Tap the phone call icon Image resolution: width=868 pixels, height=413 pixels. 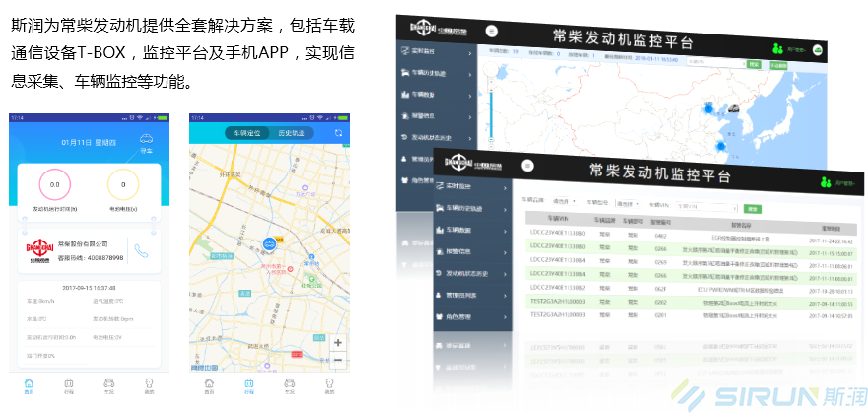(143, 251)
